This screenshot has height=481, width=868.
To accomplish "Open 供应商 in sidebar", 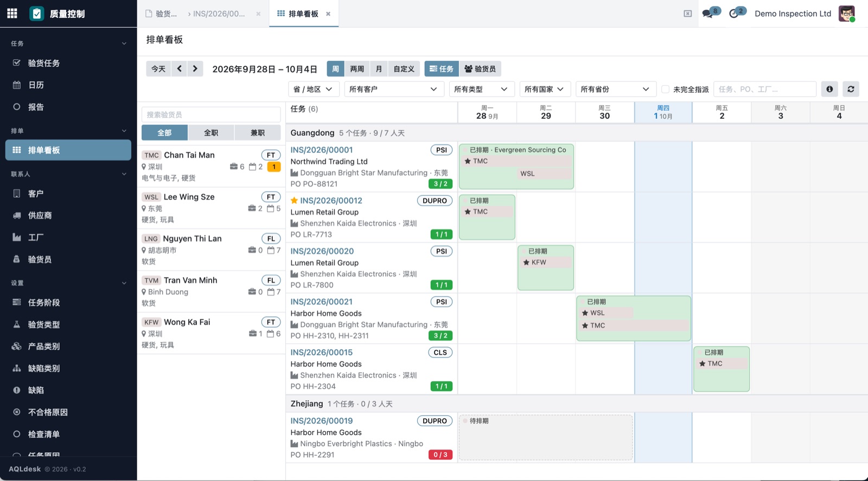I will click(x=68, y=215).
